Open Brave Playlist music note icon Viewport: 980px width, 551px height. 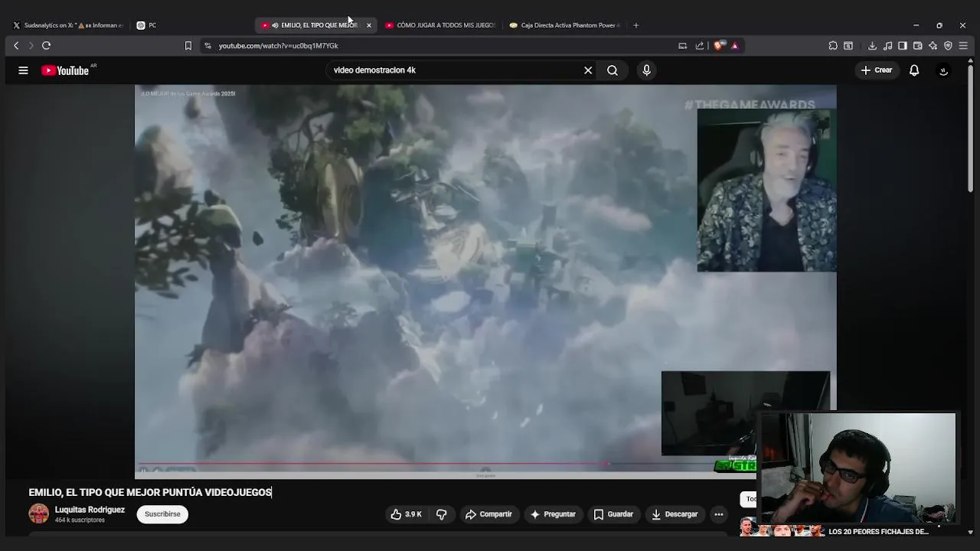[x=887, y=46]
